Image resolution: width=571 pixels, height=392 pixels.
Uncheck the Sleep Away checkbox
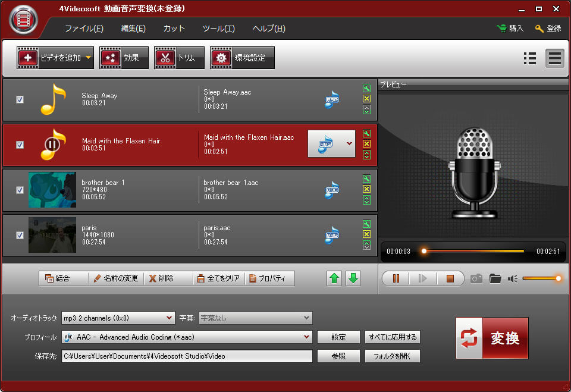click(20, 99)
